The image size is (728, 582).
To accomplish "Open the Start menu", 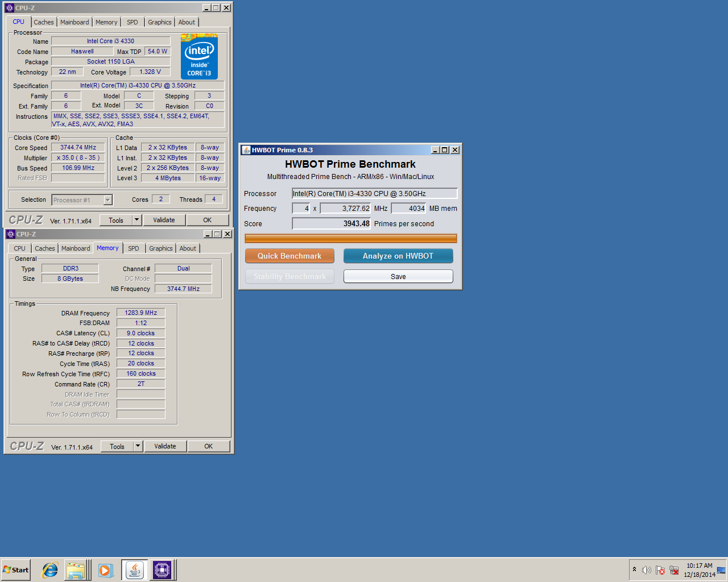I will [16, 570].
